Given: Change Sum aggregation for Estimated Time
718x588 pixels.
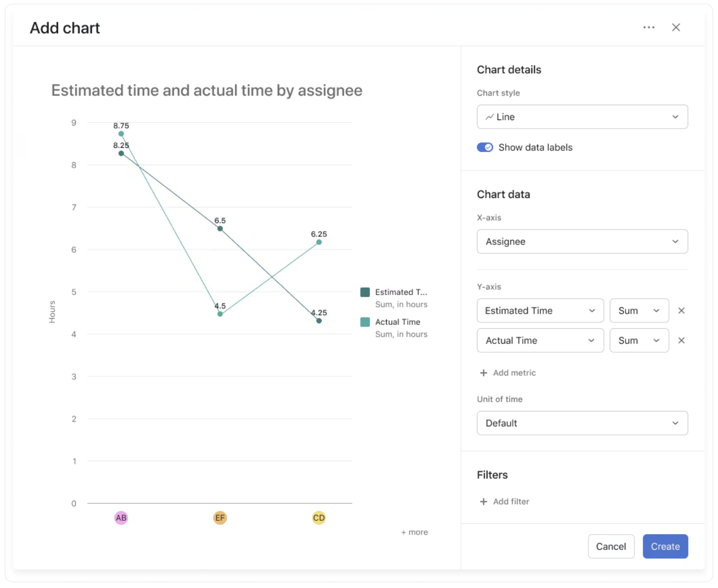Looking at the screenshot, I should tap(639, 311).
